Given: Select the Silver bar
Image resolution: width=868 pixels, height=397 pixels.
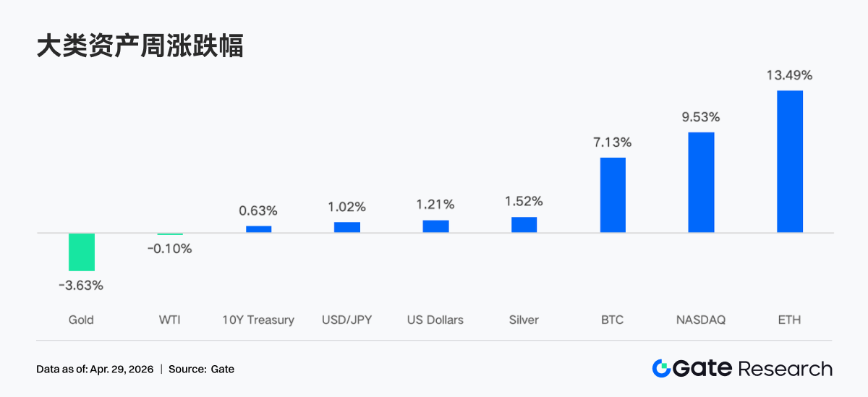Looking at the screenshot, I should pos(524,225).
